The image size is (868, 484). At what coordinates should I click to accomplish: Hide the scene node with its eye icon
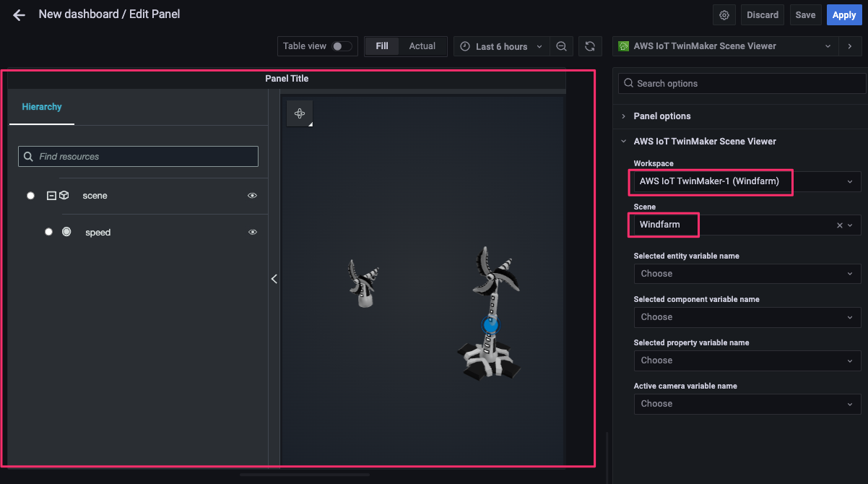pos(253,196)
